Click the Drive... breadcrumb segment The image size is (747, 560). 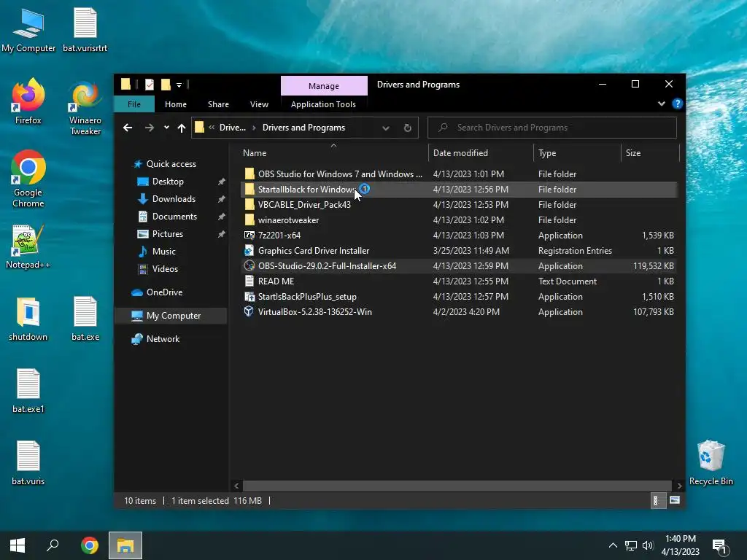[x=233, y=128]
